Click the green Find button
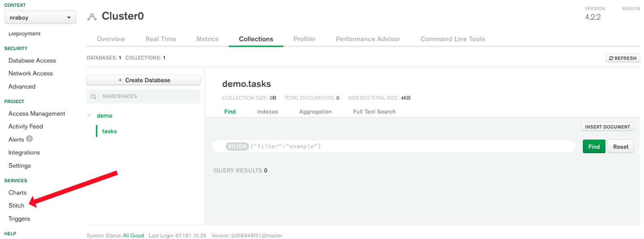Image resolution: width=644 pixels, height=239 pixels. click(594, 147)
